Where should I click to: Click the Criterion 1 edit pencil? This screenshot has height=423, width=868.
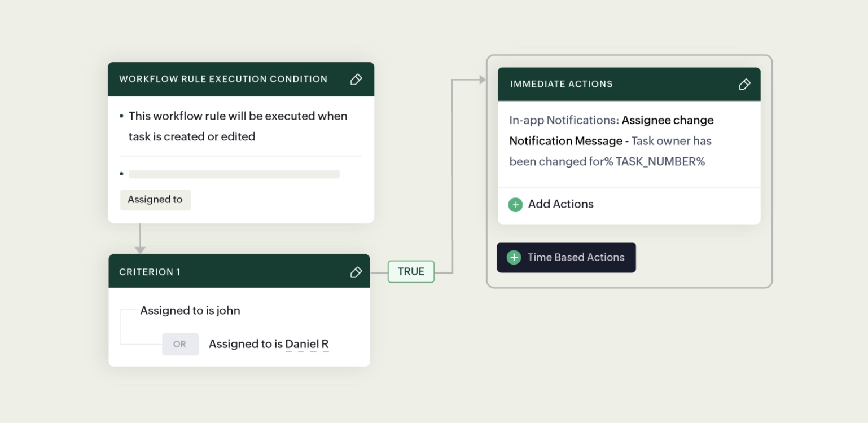point(356,272)
